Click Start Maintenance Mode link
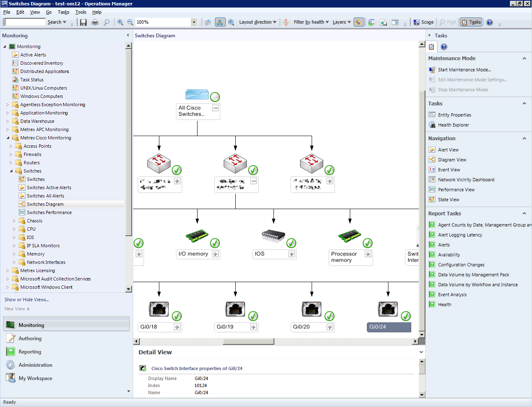The image size is (532, 407). 464,70
